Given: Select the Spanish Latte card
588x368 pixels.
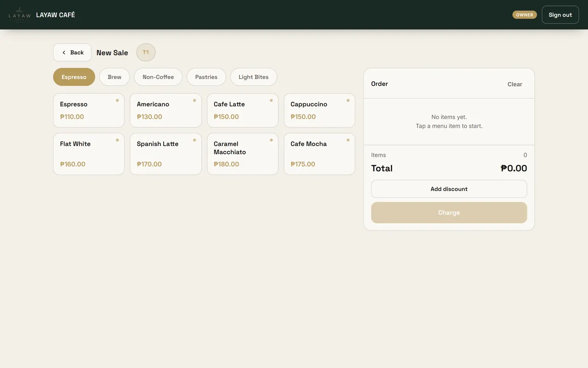Looking at the screenshot, I should pos(166,154).
